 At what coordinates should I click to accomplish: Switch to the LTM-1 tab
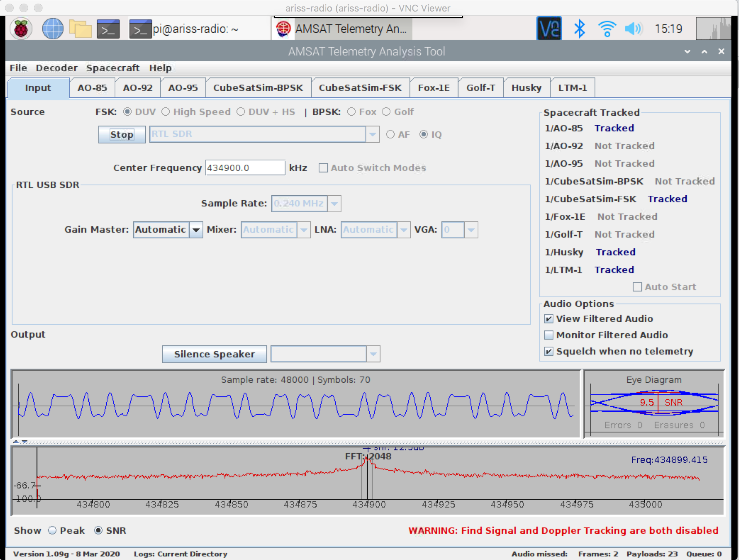tap(573, 88)
